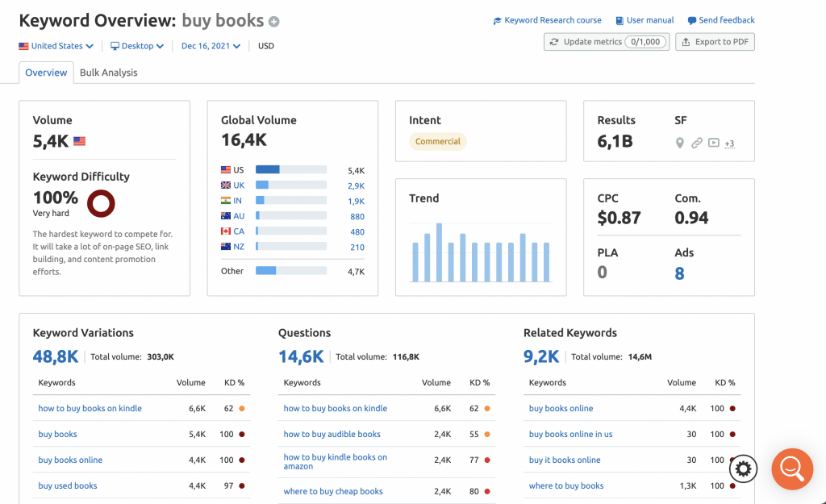
Task: Select the Overview tab
Action: 46,73
